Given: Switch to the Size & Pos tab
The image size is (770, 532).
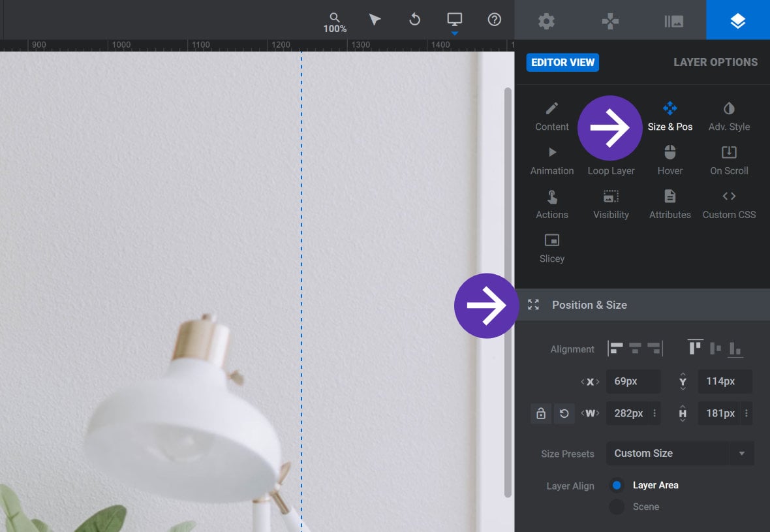Looking at the screenshot, I should 670,117.
